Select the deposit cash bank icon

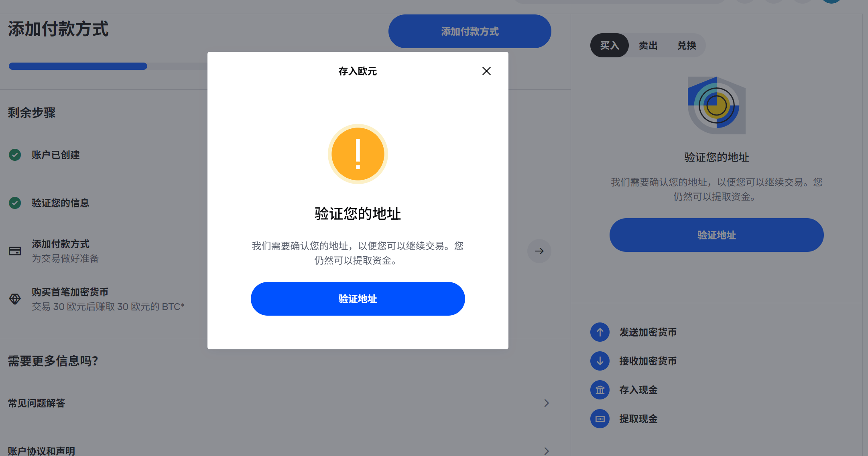pos(600,389)
